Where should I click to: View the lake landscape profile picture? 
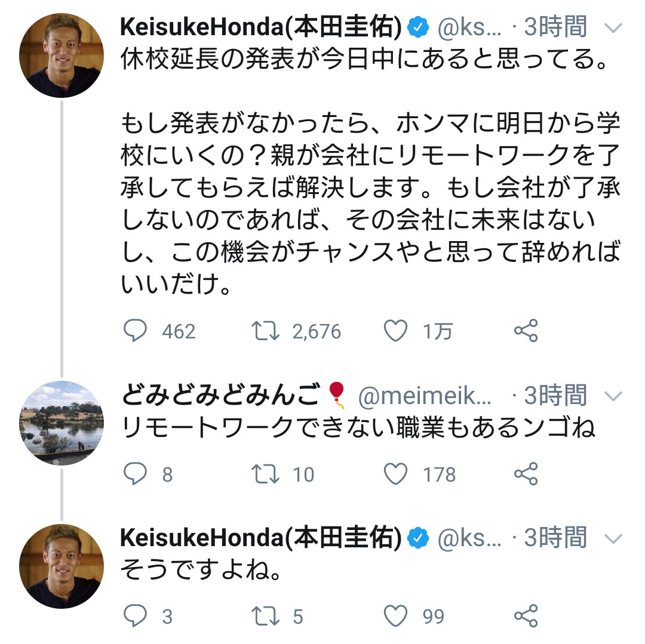62,423
